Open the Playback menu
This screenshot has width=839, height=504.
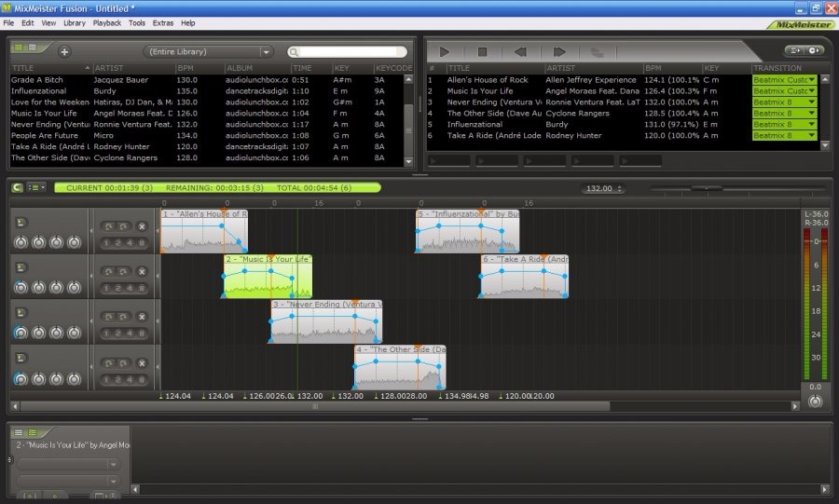coord(107,23)
